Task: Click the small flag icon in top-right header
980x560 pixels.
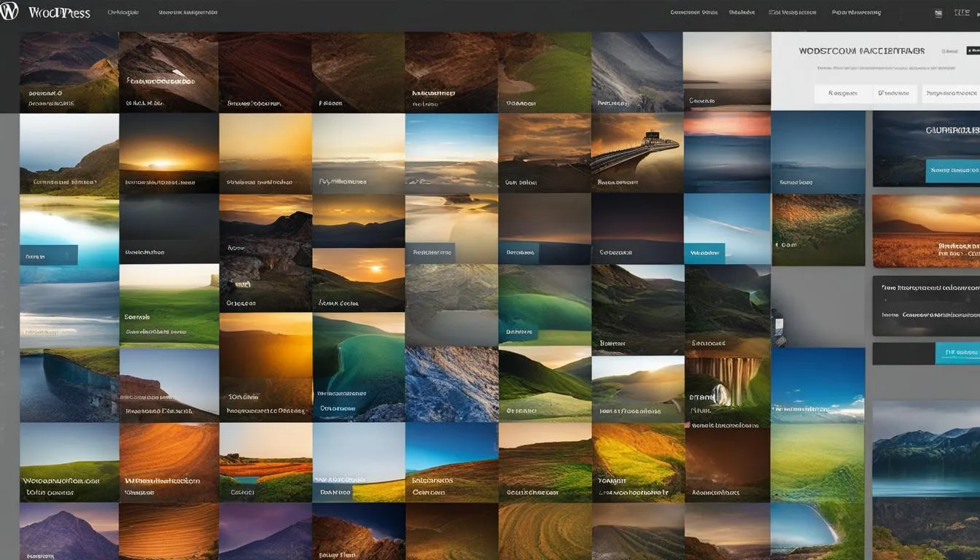Action: click(x=938, y=12)
